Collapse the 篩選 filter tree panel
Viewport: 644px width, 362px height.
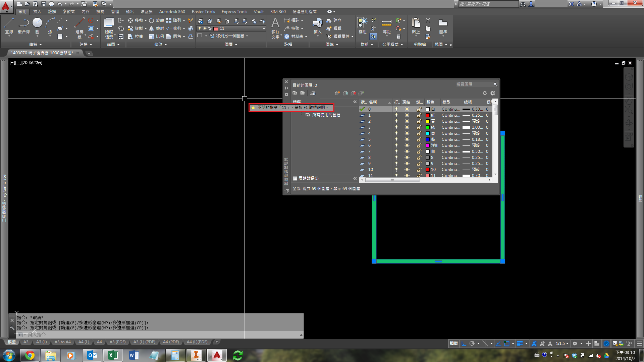tap(355, 102)
